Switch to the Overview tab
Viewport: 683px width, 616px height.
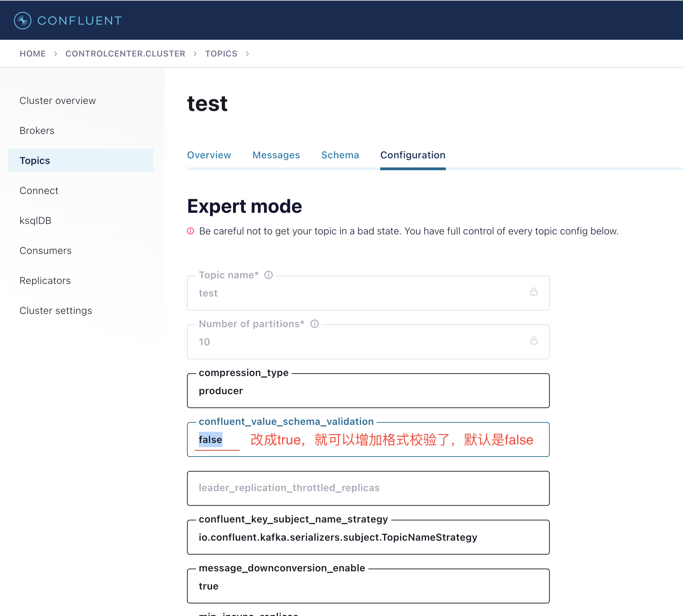point(209,155)
